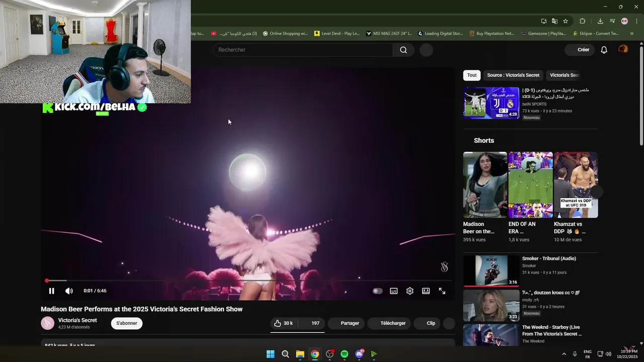Focus the Rechercher search field
Image resolution: width=644 pixels, height=362 pixels.
click(303, 50)
